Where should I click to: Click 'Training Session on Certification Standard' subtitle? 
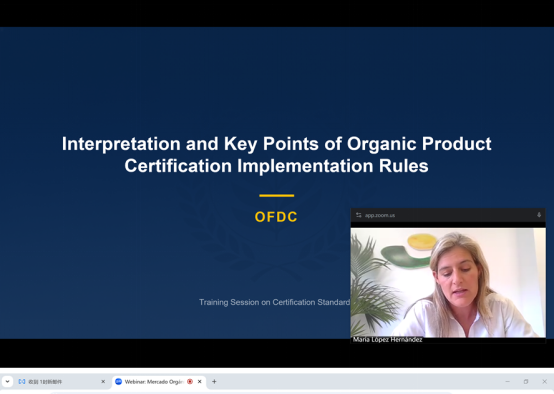tap(275, 302)
